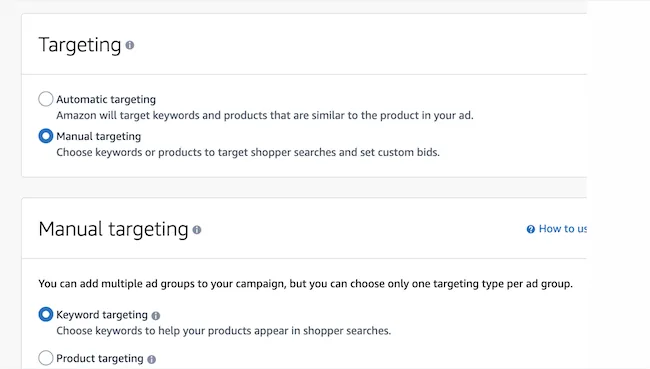The height and width of the screenshot is (369, 650).
Task: Open the How to use link text
Action: 563,229
